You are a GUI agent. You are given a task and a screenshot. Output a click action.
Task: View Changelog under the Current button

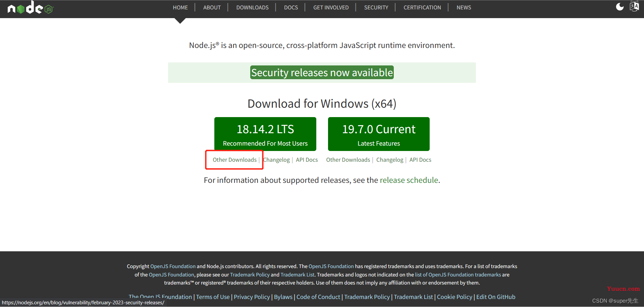(x=390, y=160)
